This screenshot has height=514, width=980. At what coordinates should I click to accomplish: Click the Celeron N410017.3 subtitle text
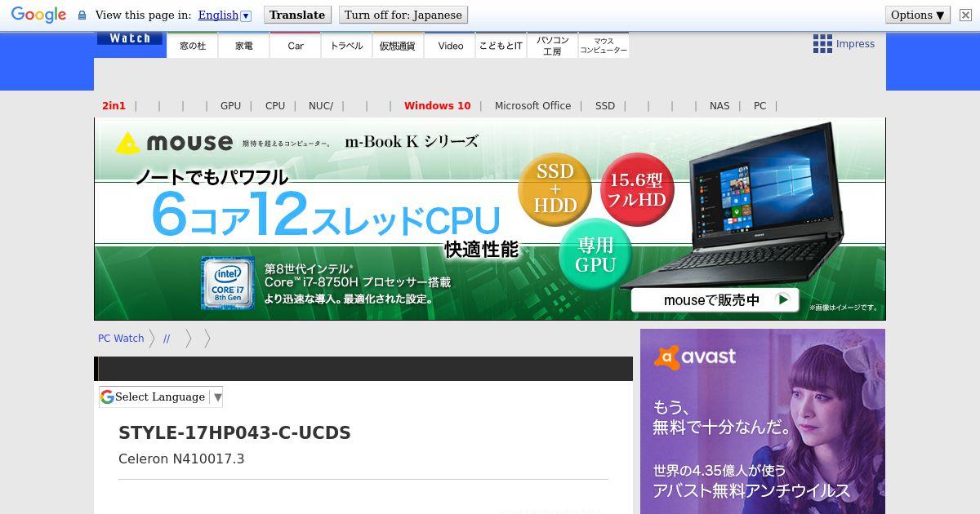[181, 459]
